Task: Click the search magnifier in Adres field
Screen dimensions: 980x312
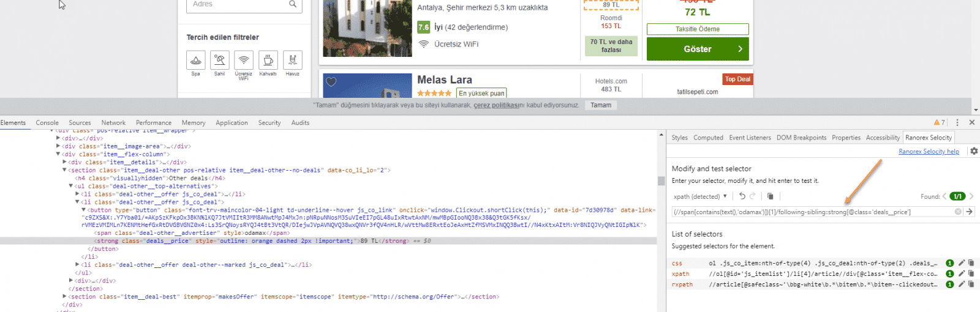Action: (x=293, y=4)
